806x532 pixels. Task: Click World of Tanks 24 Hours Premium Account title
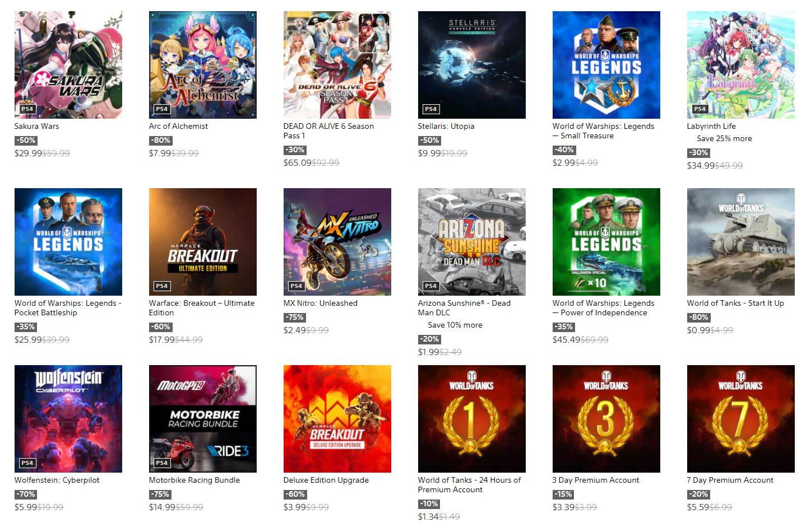pyautogui.click(x=469, y=485)
